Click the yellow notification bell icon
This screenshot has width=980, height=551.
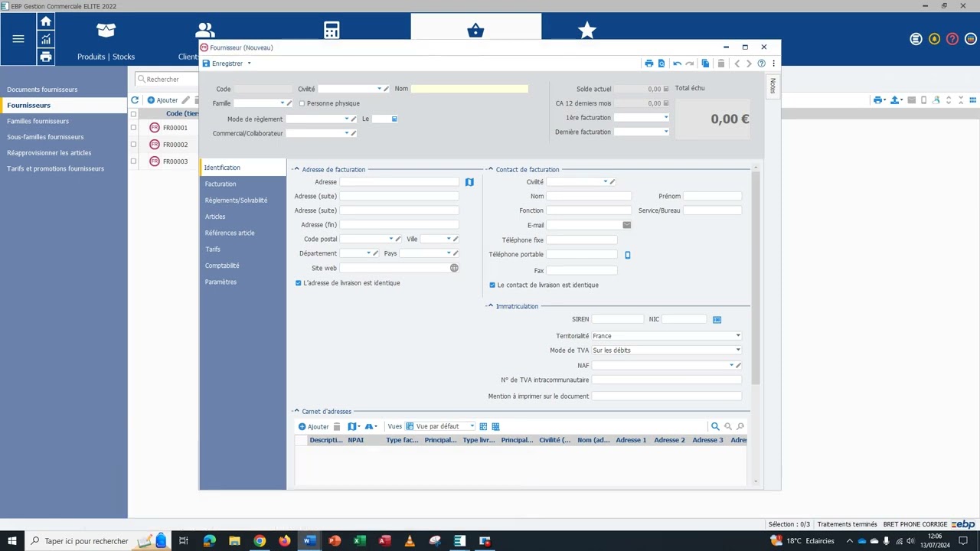click(x=934, y=39)
